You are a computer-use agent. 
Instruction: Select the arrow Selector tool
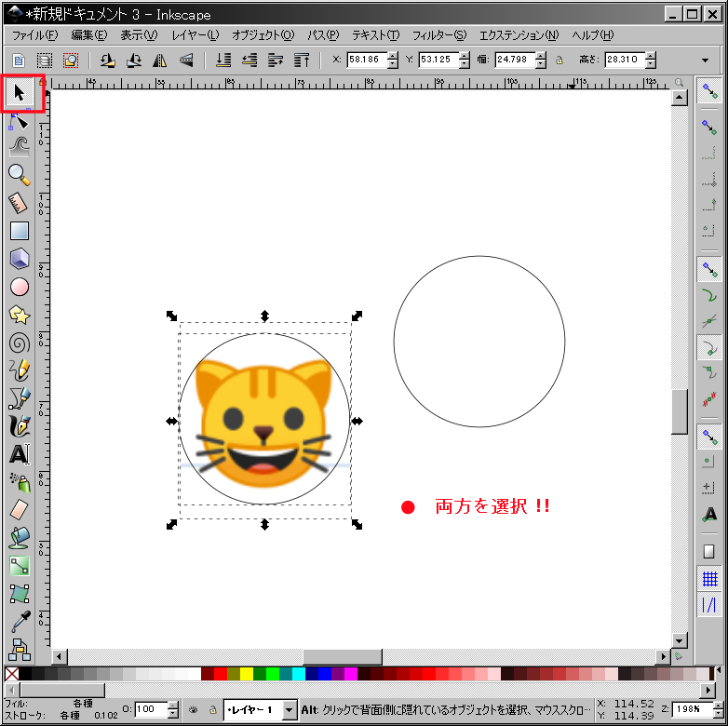click(x=20, y=93)
